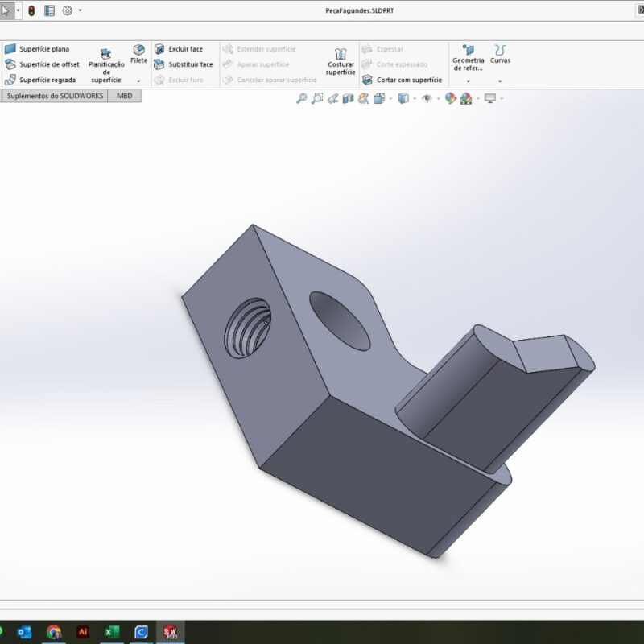Open the View Settings monitor icon
Screen dimensions: 644x644
[490, 98]
